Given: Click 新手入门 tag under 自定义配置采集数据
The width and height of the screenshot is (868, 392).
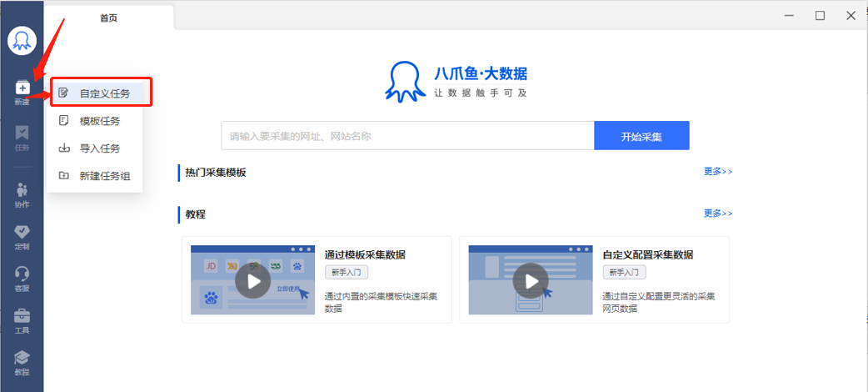Looking at the screenshot, I should tap(625, 272).
